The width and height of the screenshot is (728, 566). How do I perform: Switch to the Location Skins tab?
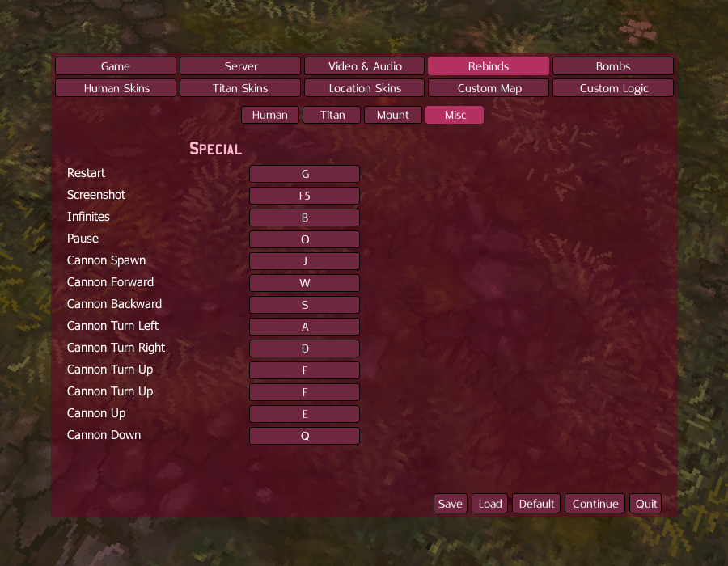tap(364, 87)
